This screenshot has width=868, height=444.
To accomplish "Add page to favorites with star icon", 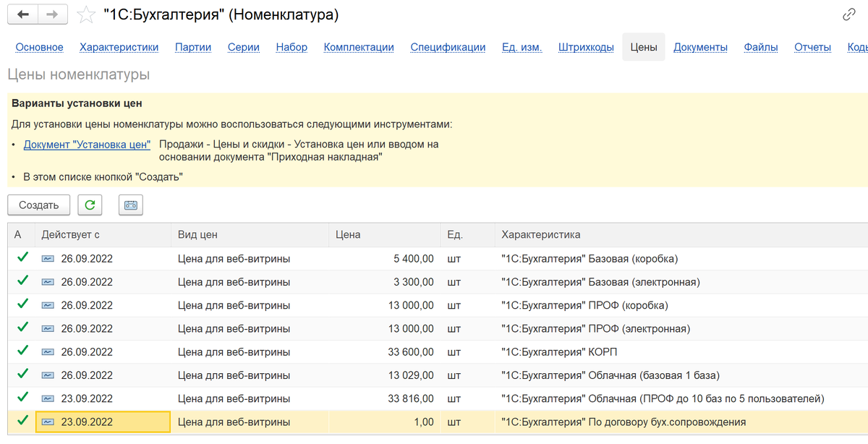I will (x=85, y=14).
